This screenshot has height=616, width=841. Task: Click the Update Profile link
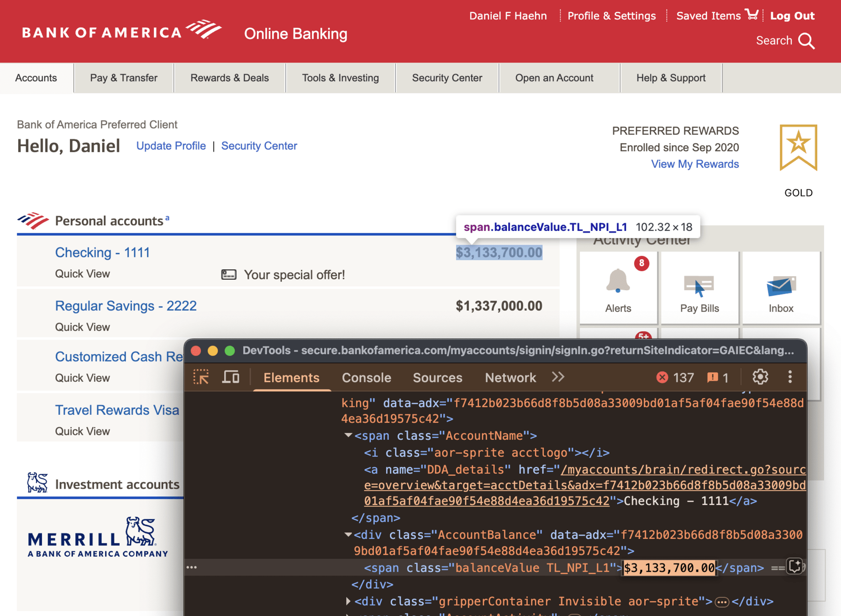(x=171, y=146)
